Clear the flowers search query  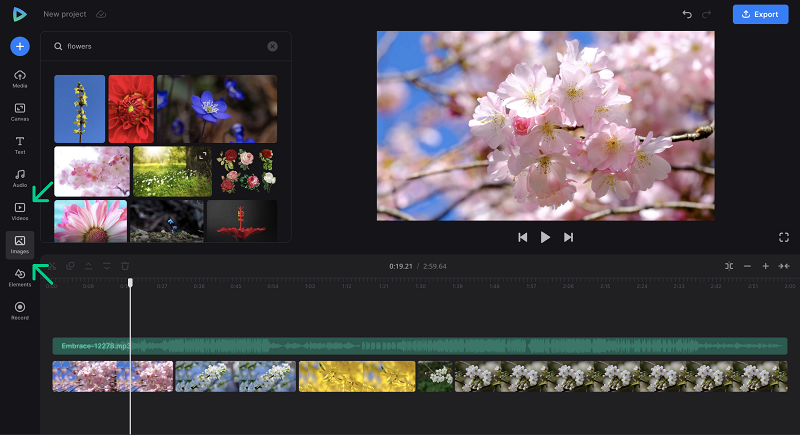tap(272, 46)
